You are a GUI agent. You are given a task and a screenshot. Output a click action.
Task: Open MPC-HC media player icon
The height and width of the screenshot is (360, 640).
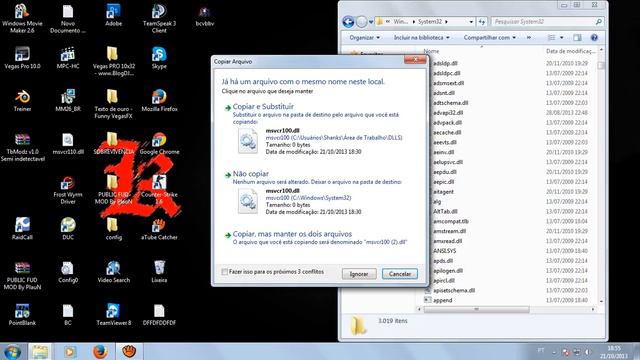tap(68, 58)
